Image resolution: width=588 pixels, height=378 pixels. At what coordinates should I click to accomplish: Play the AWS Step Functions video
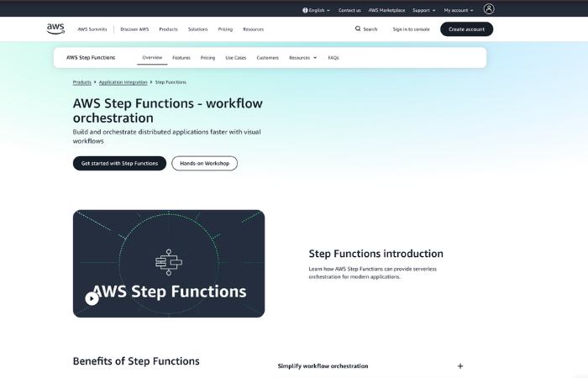92,298
